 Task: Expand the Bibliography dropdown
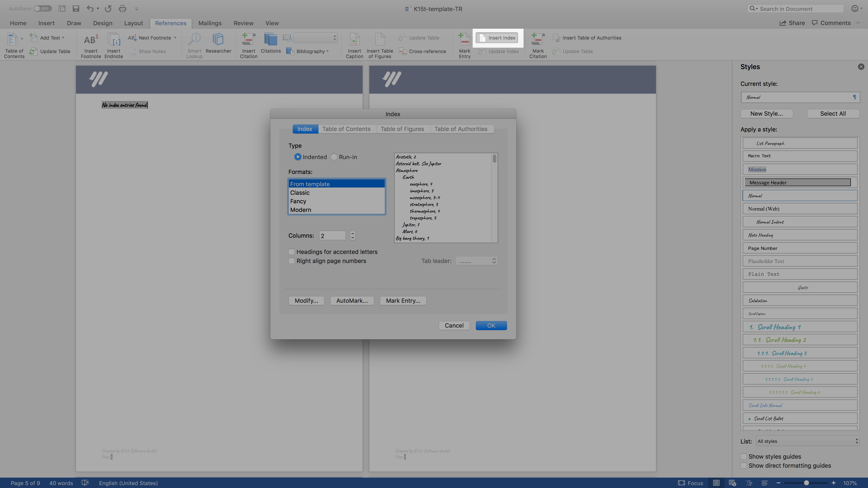[x=312, y=52]
